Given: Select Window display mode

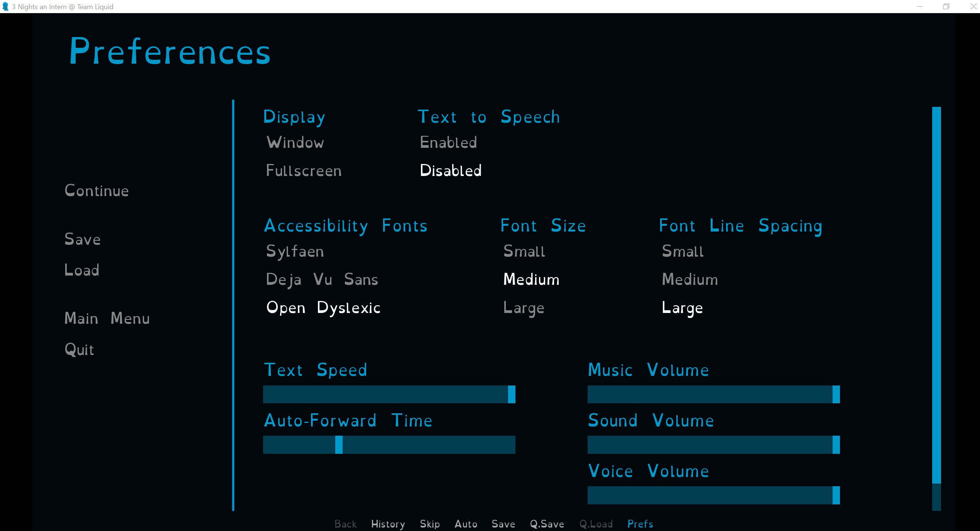Looking at the screenshot, I should (x=295, y=142).
